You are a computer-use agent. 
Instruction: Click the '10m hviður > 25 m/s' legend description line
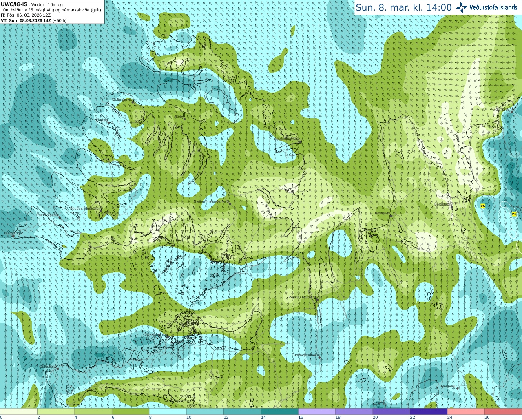[51, 10]
